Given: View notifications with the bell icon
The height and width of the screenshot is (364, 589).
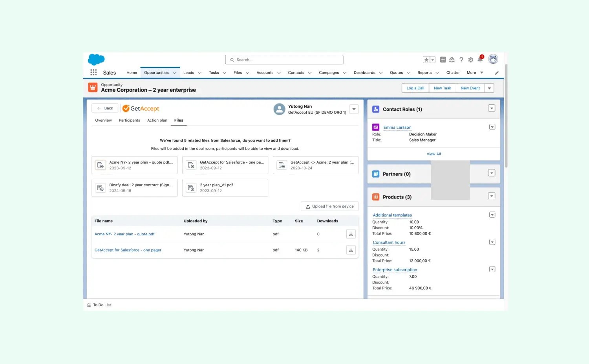Looking at the screenshot, I should click(x=480, y=59).
